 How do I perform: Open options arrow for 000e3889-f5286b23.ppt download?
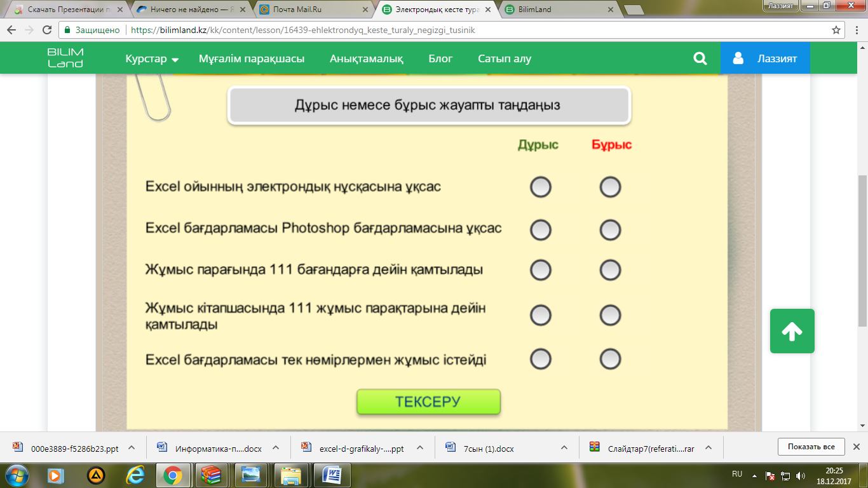[132, 447]
